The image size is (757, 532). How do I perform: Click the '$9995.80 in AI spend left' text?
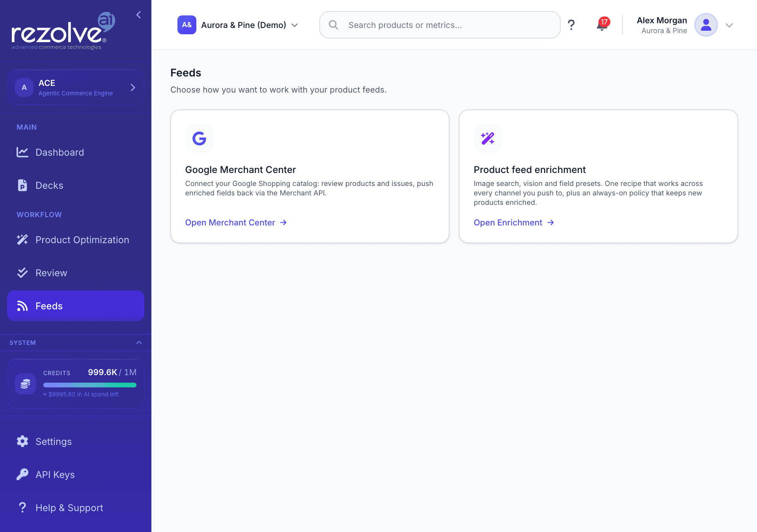click(81, 394)
